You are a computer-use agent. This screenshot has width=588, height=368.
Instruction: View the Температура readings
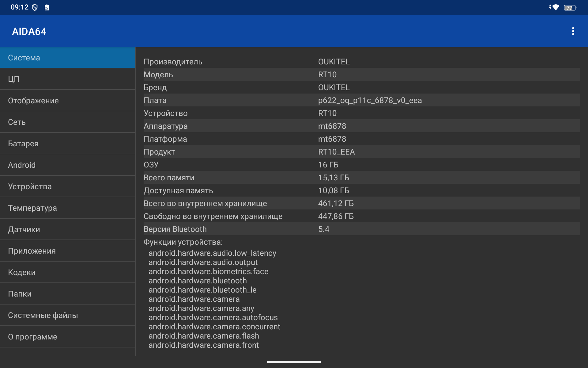click(x=67, y=208)
